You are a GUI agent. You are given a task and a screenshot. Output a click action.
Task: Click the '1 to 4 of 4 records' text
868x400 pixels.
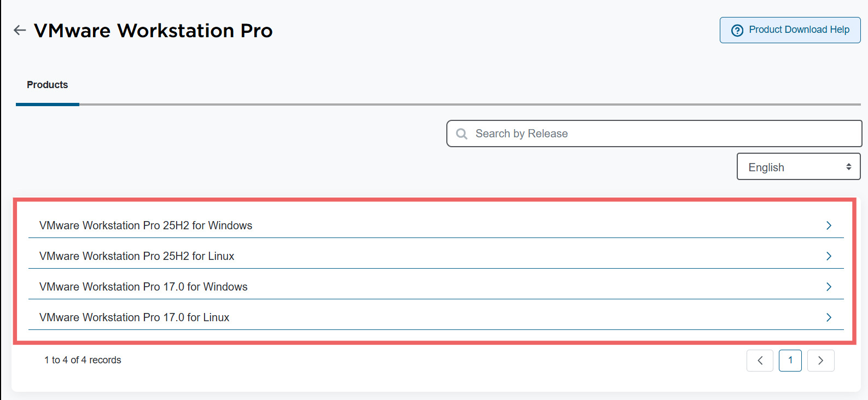click(x=83, y=360)
